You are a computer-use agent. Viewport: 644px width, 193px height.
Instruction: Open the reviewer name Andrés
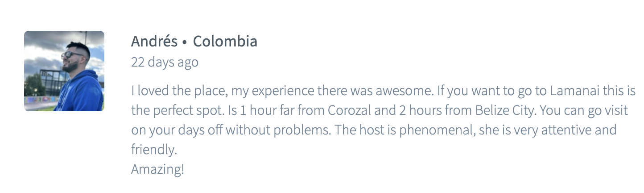coord(154,42)
